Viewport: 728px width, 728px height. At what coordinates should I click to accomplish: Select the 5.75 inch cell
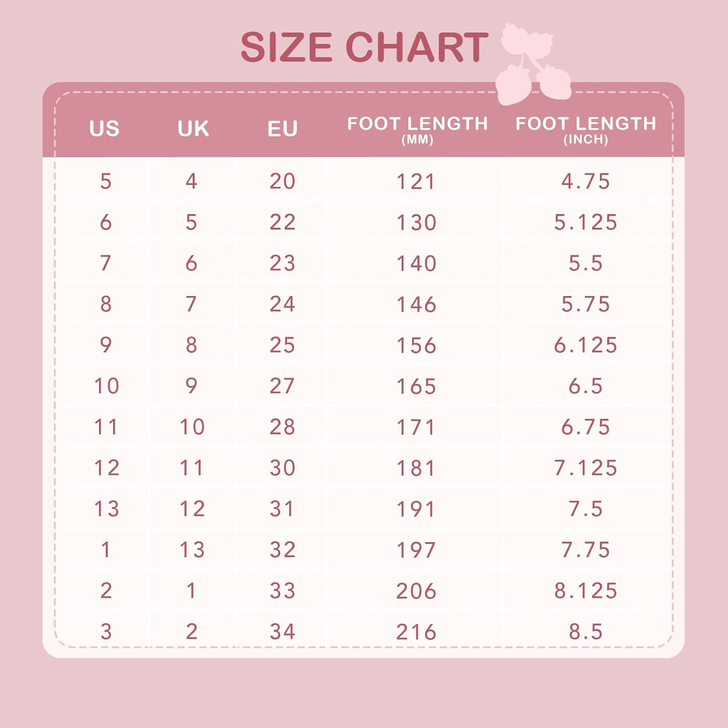click(586, 304)
